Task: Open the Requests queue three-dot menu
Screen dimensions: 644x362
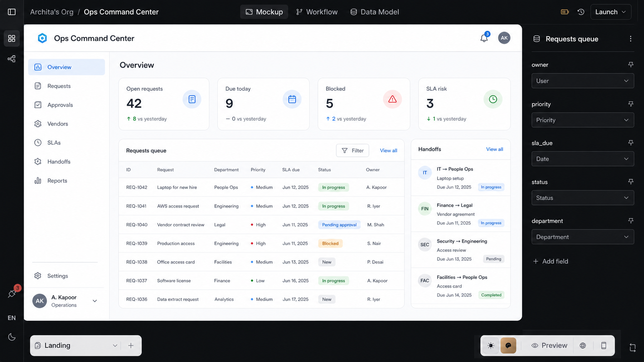Action: (x=631, y=38)
